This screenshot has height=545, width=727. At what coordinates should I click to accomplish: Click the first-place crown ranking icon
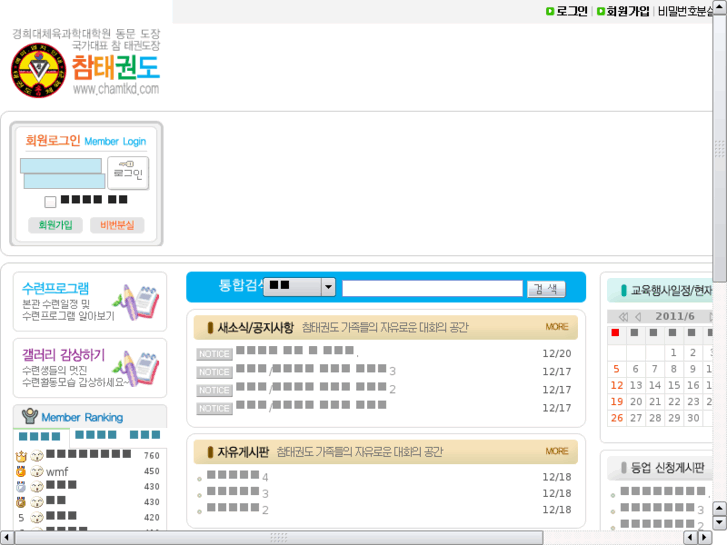pyautogui.click(x=21, y=456)
